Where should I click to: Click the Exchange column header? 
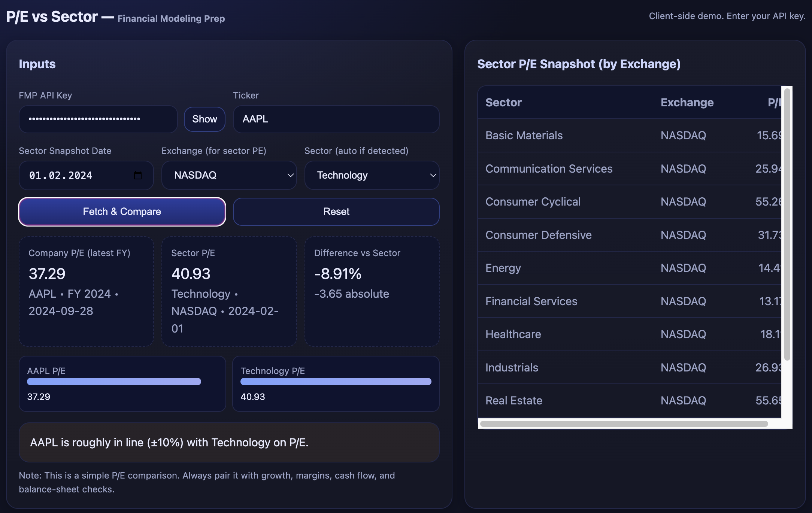[687, 103]
